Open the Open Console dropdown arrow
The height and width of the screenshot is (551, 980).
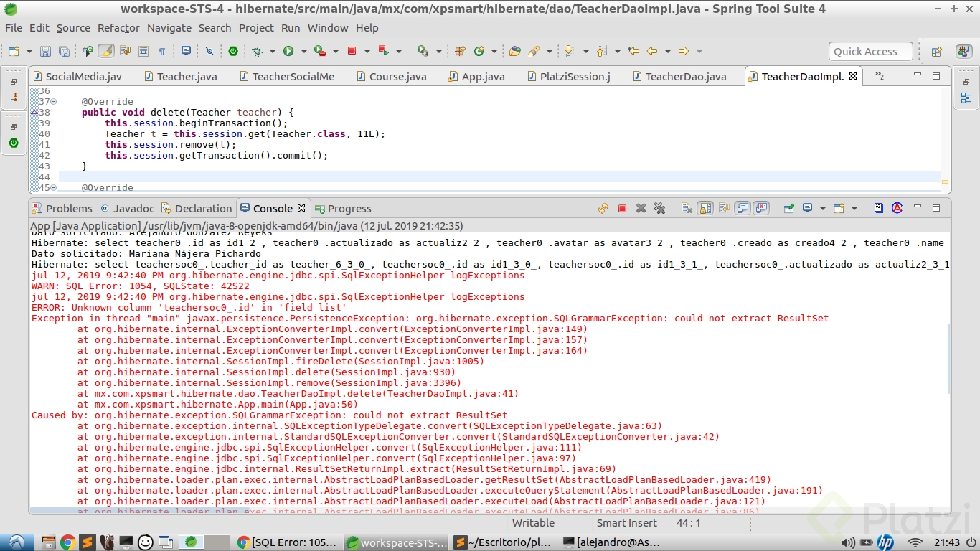coord(854,208)
